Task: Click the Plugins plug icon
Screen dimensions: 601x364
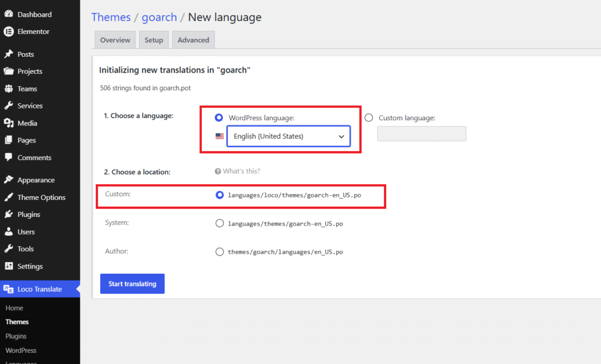Action: coord(8,215)
